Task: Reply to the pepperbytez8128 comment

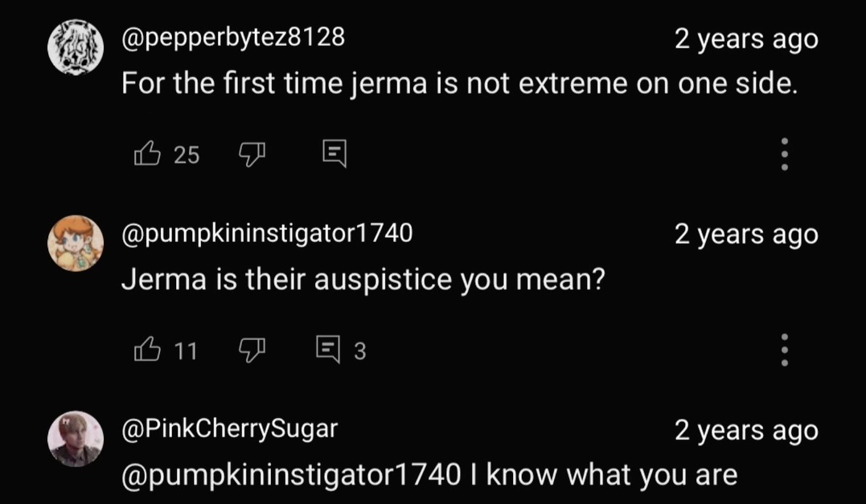Action: click(334, 153)
